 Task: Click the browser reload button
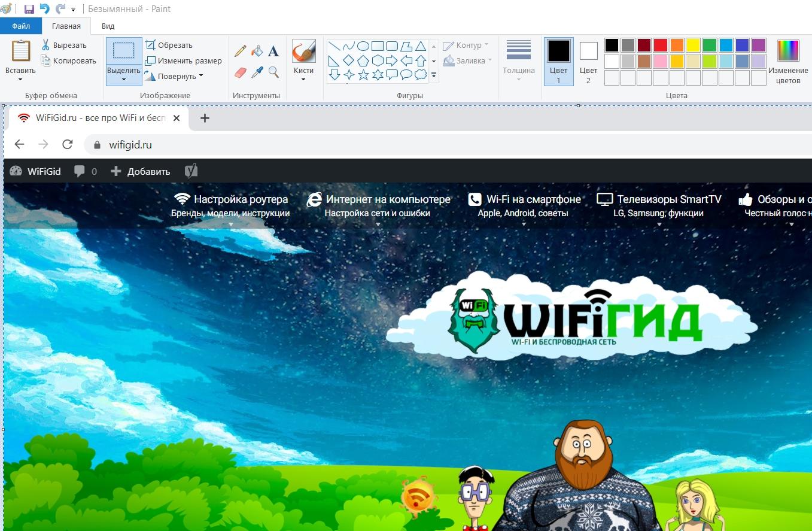pos(68,144)
